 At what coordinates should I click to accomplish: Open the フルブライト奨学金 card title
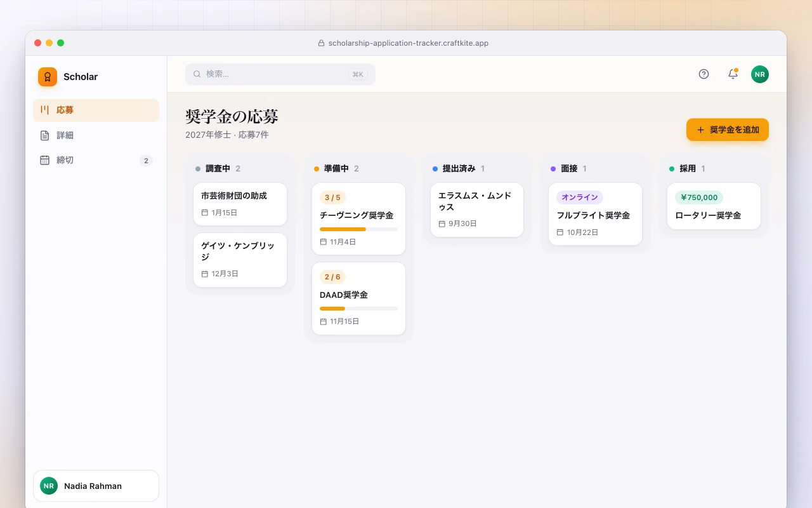pos(593,215)
